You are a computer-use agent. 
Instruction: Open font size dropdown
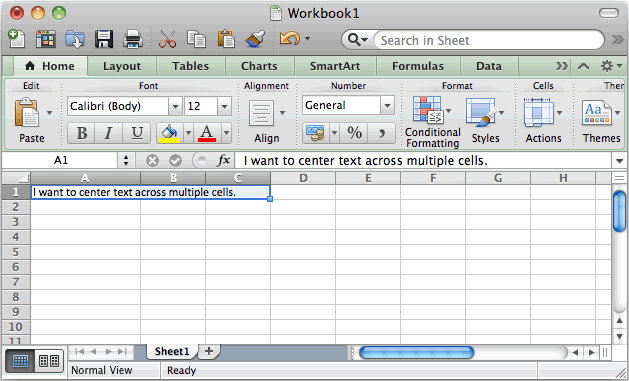click(224, 107)
